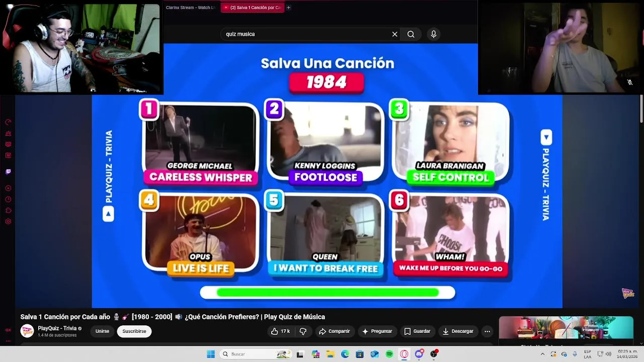
Task: Click the magnifier search icon
Action: [x=411, y=34]
